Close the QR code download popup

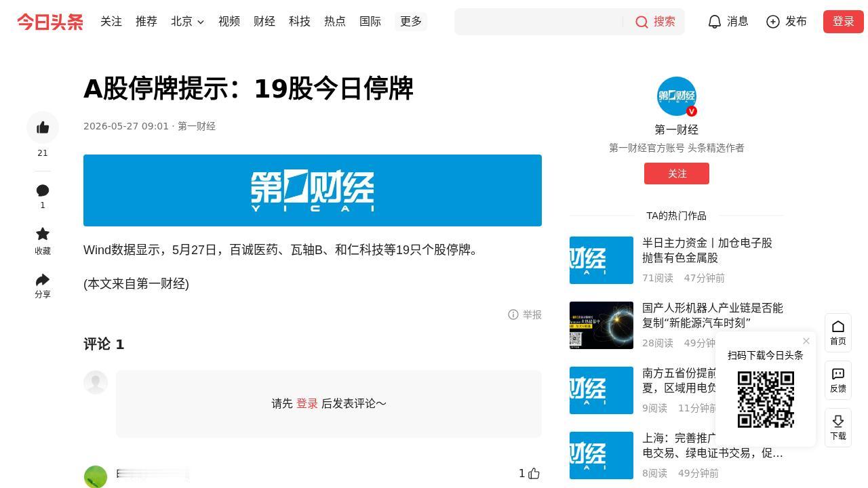[x=806, y=341]
